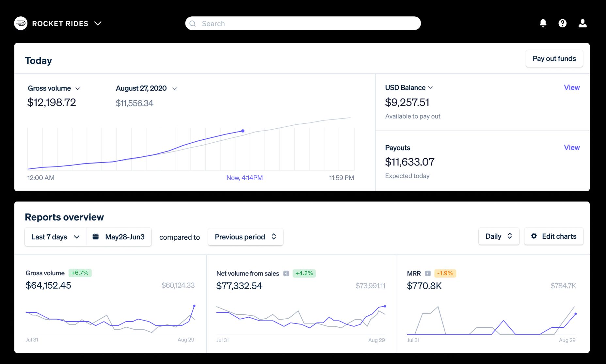
Task: Click the $73,991.11 previous period value
Action: tap(370, 286)
